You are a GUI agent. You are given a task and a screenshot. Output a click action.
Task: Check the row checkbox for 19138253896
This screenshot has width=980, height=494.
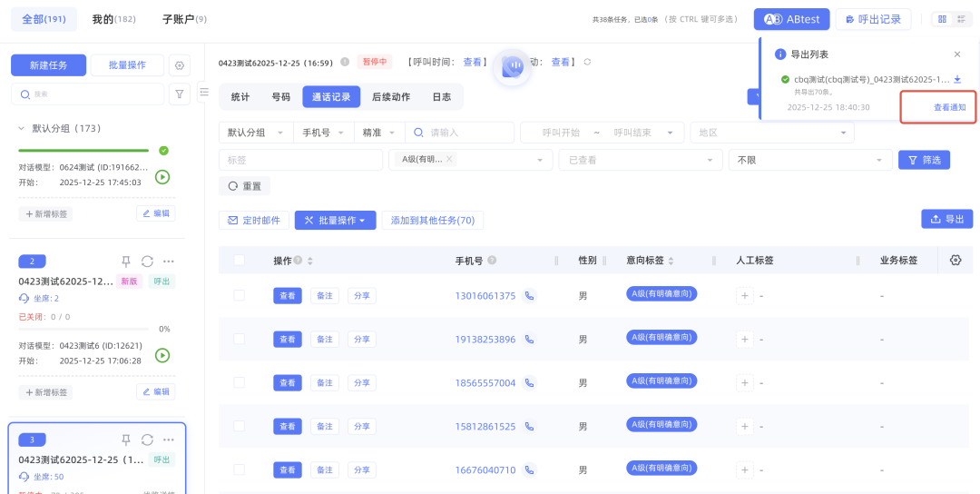coord(239,339)
